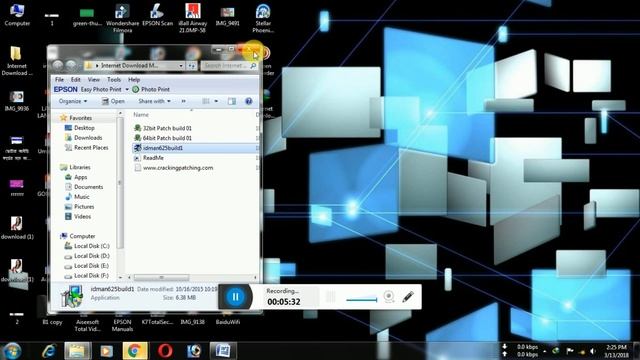Click the refresh button beside address bar
Image resolution: width=640 pixels, height=360 pixels.
[191, 65]
